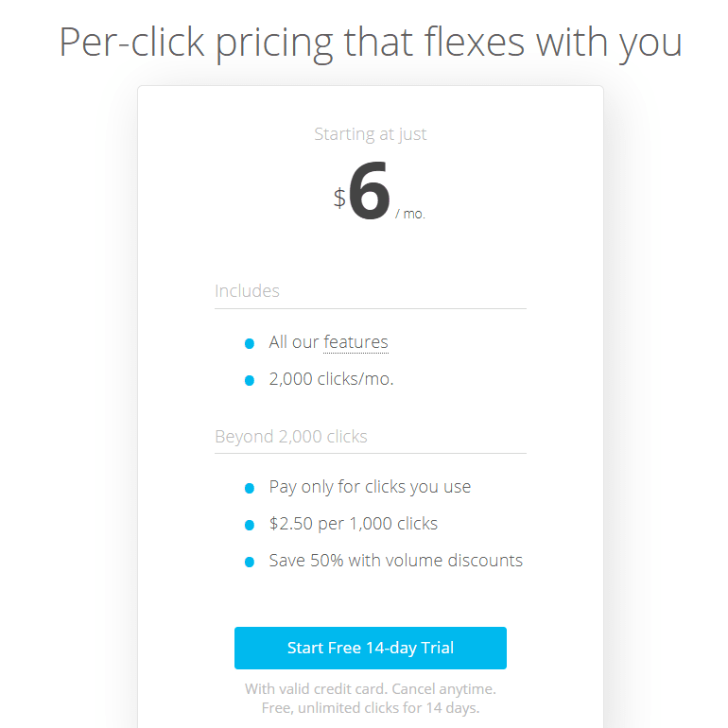Click the bullet beside "$2.50 per 1,000 clicks"
The width and height of the screenshot is (728, 728).
250,525
